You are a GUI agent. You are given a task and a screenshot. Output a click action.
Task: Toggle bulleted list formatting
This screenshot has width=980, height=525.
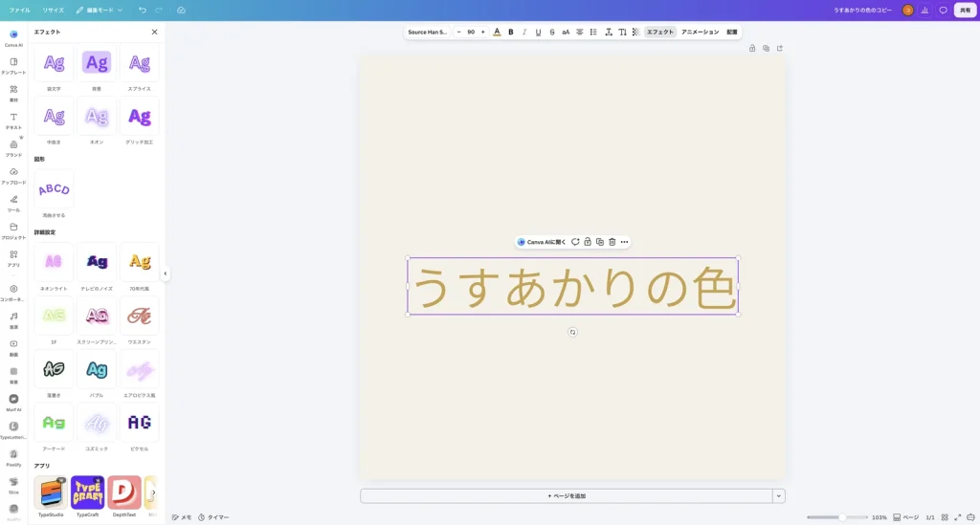click(593, 32)
